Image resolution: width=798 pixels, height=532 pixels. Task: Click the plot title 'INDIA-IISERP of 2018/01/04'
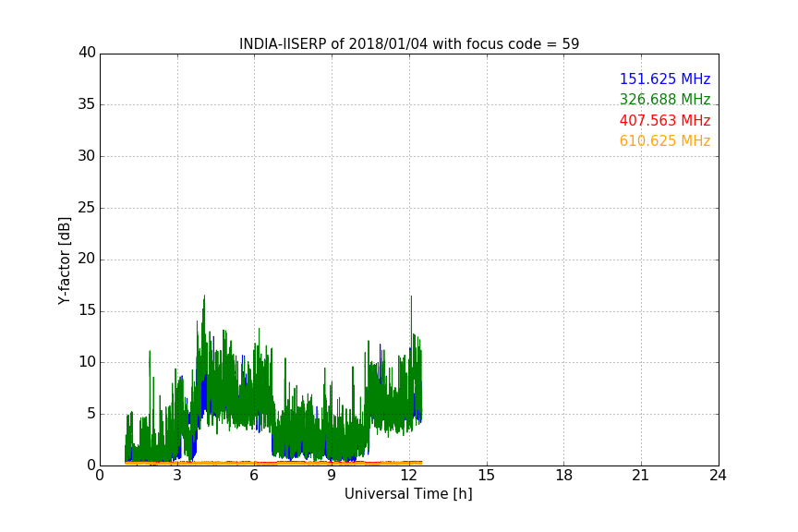pos(333,44)
